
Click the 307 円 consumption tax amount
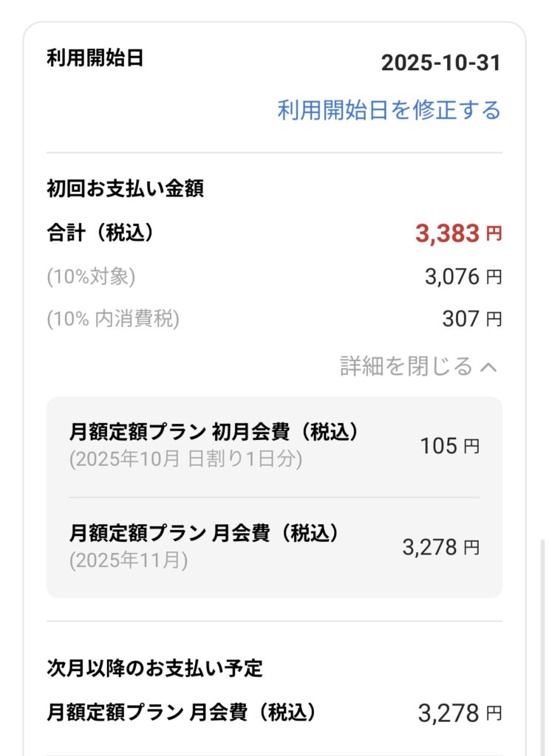point(472,319)
